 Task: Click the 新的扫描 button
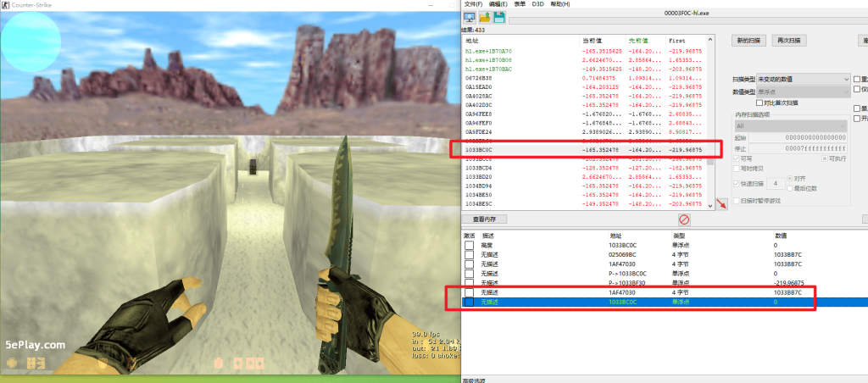[748, 41]
